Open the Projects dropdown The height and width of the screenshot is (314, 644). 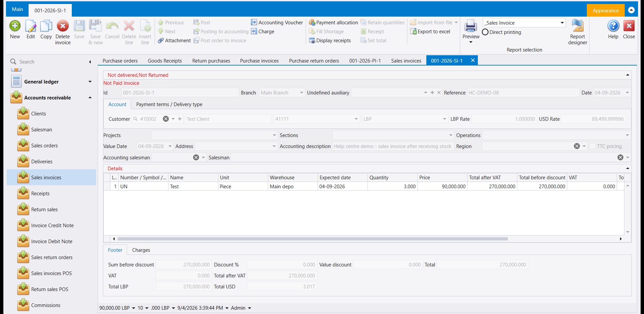(x=274, y=135)
